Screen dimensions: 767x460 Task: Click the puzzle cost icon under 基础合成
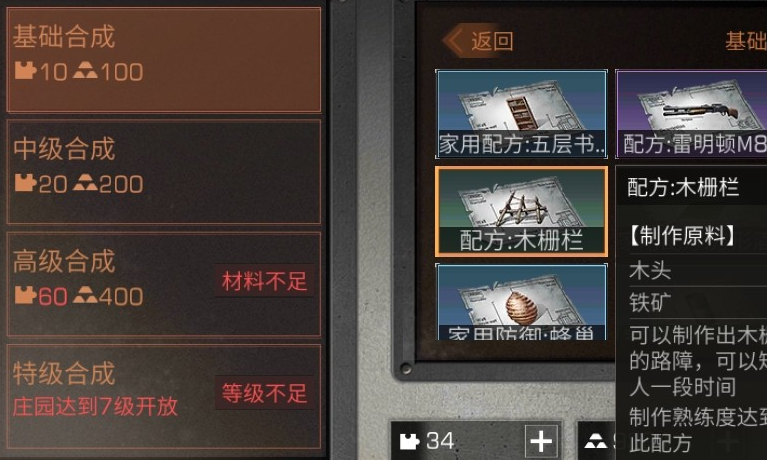25,71
